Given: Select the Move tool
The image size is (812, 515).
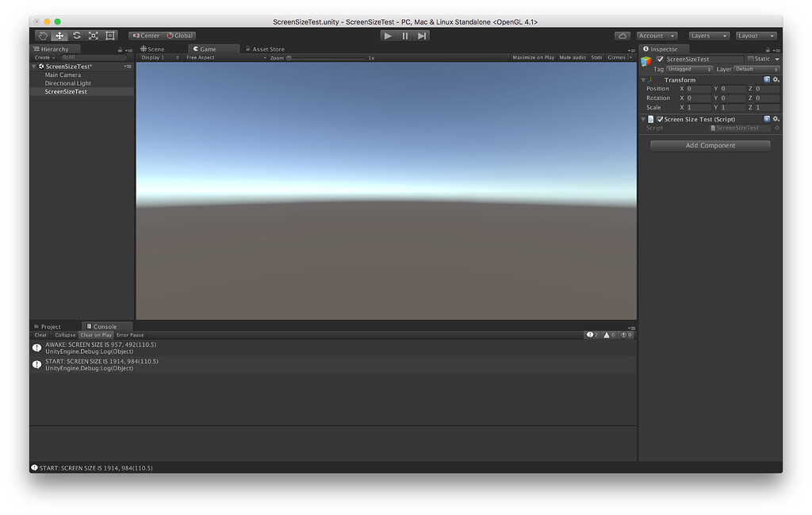Looking at the screenshot, I should click(59, 35).
